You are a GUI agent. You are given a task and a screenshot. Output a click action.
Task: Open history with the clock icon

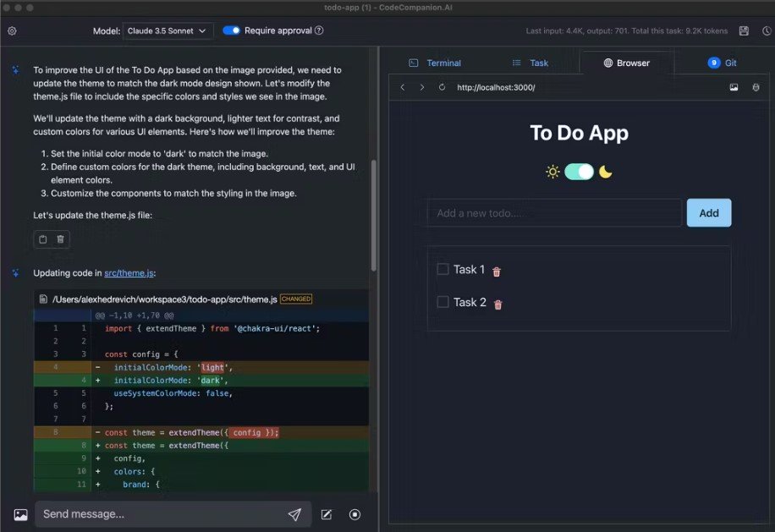767,30
